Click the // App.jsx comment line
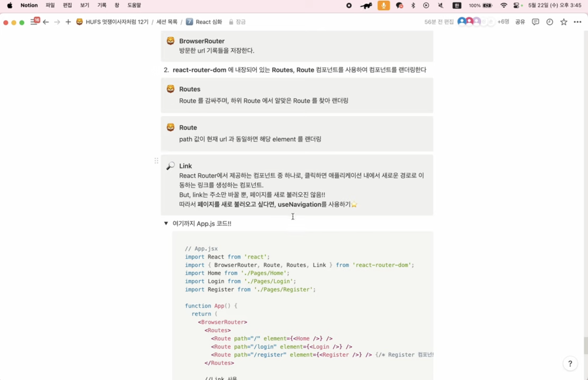This screenshot has height=380, width=588. [201, 248]
